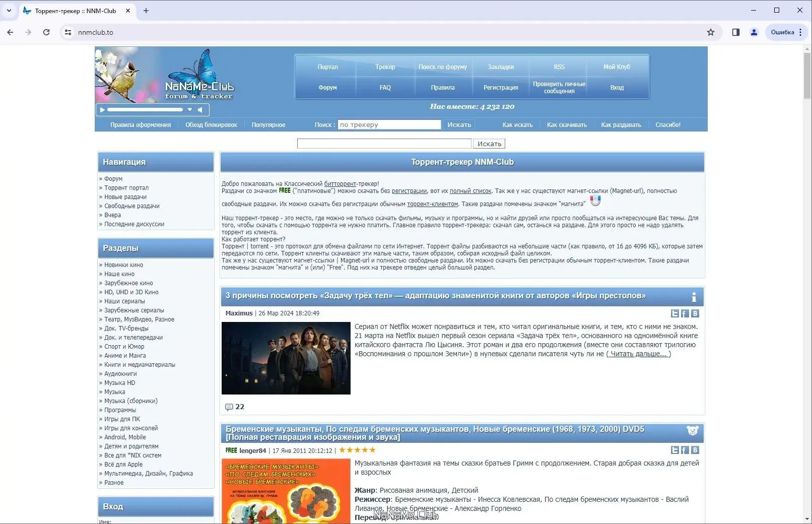Open the Трекер menu item

coord(385,67)
